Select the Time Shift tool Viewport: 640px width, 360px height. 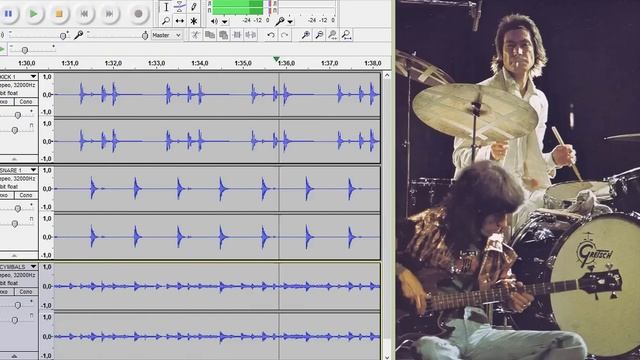point(180,20)
